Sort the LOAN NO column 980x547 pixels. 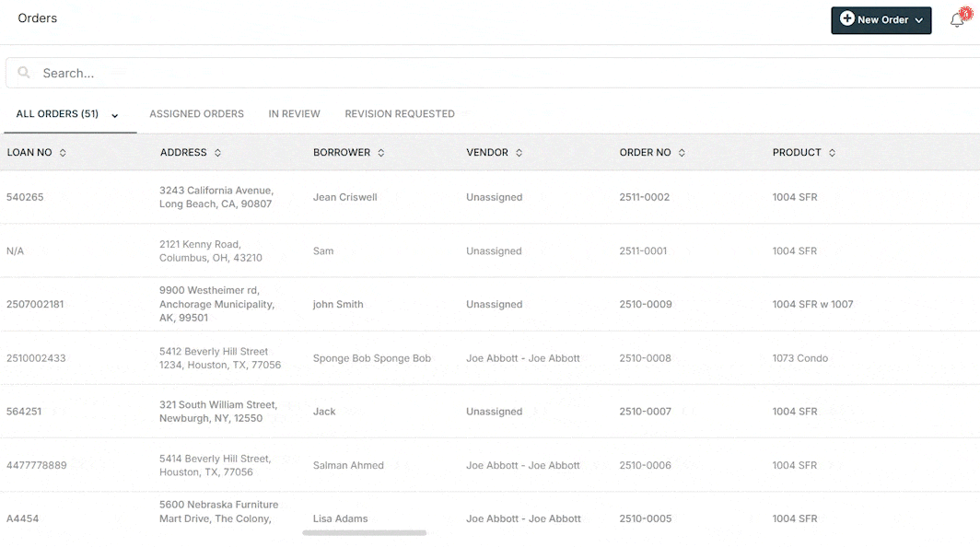point(62,153)
